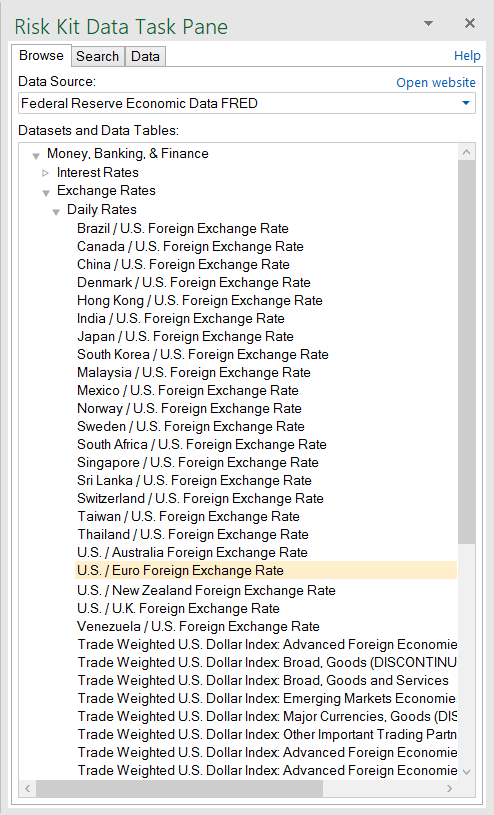Select the Daily Rates tree item

(x=102, y=209)
